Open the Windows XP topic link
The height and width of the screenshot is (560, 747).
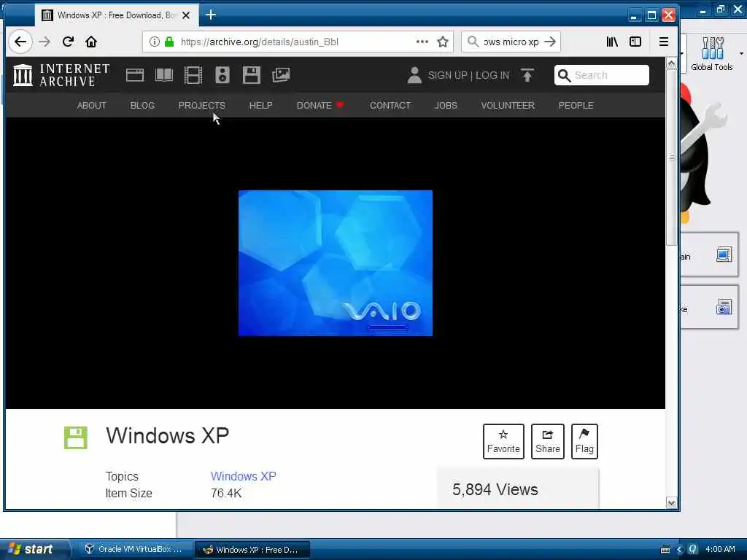(244, 476)
